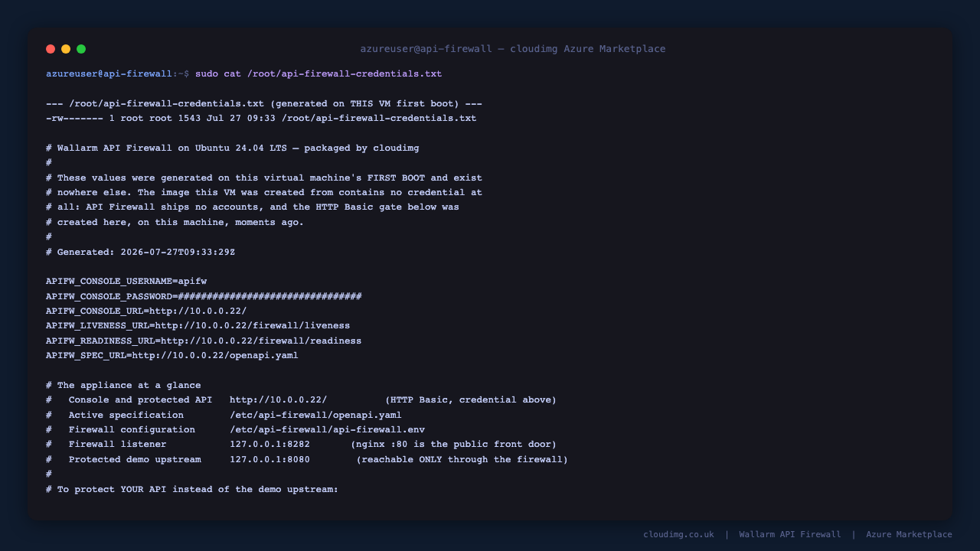Screen dimensions: 980x551
Task: Click '(nginx :80 is the public front door)'
Action: [454, 445]
